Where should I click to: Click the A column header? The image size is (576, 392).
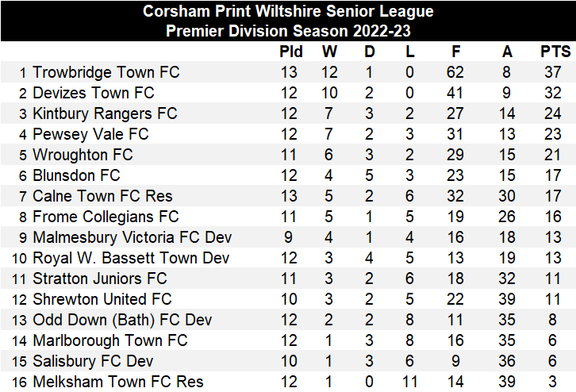pyautogui.click(x=507, y=52)
